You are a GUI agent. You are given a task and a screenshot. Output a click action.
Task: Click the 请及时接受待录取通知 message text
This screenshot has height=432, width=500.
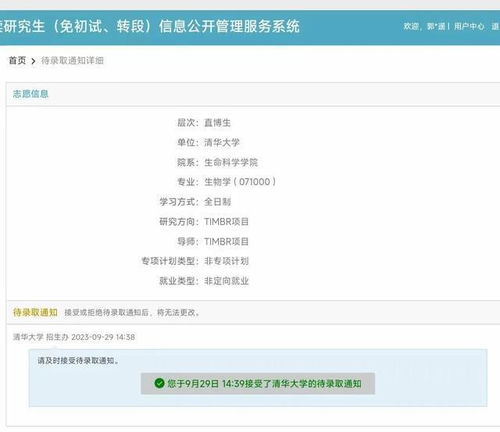[78, 360]
